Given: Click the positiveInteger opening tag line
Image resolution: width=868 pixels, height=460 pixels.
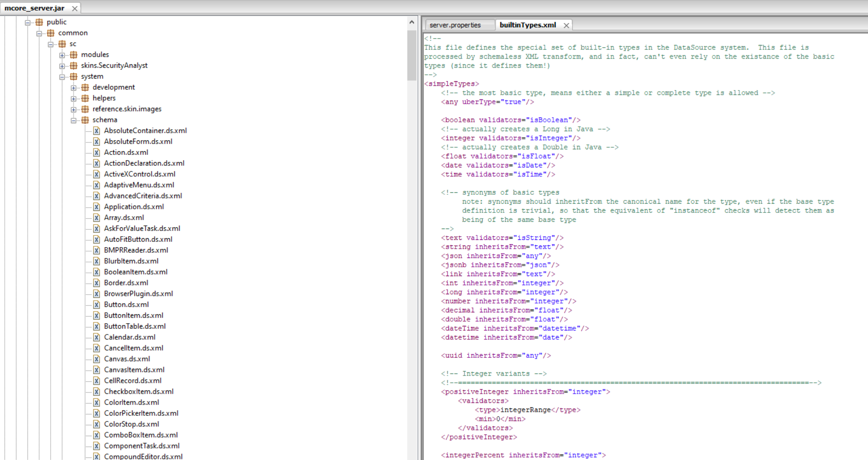Looking at the screenshot, I should pyautogui.click(x=526, y=392).
